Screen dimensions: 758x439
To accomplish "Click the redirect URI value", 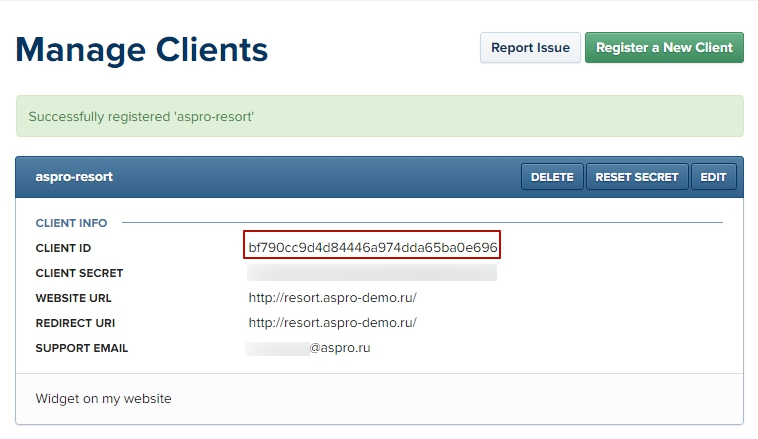I will pos(332,323).
